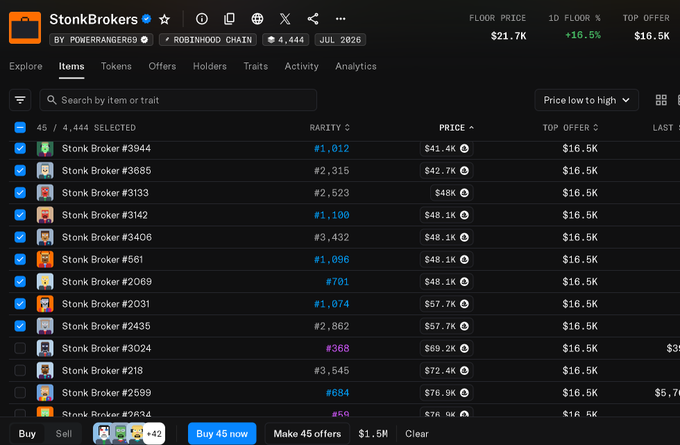Click selected items avatars stack +42
This screenshot has width=680, height=445.
pos(129,433)
